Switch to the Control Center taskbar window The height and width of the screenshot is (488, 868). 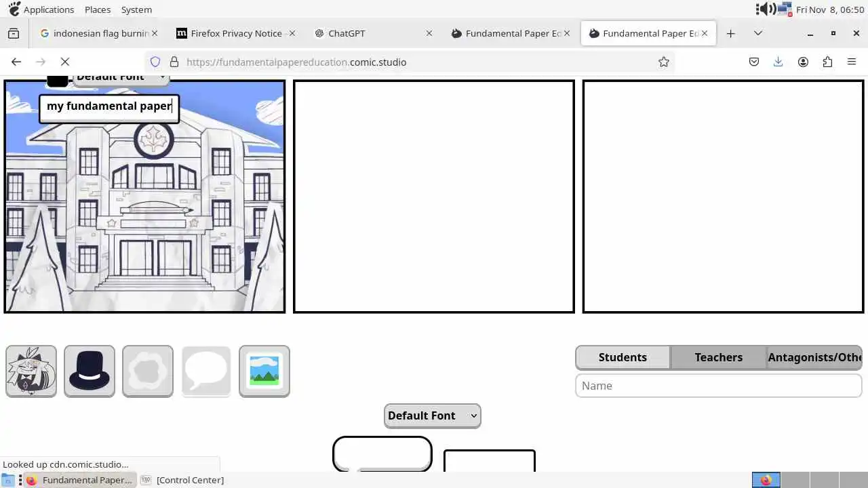[183, 480]
